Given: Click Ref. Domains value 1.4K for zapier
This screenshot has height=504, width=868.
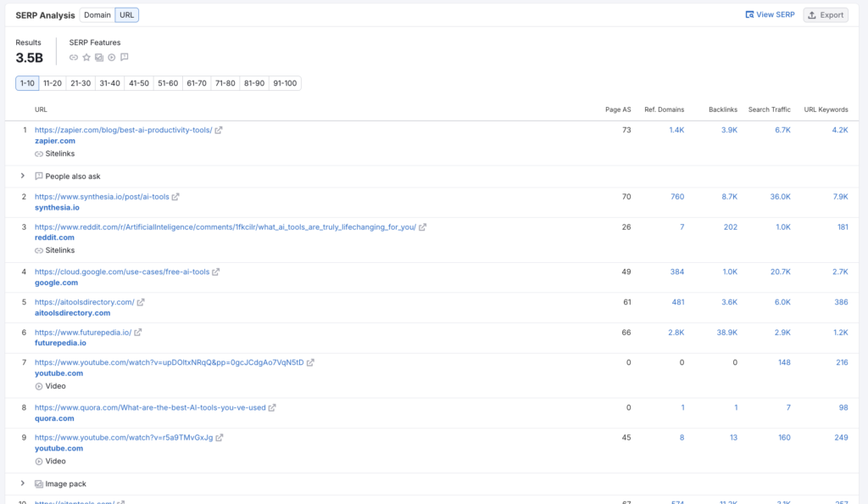Looking at the screenshot, I should pos(676,130).
